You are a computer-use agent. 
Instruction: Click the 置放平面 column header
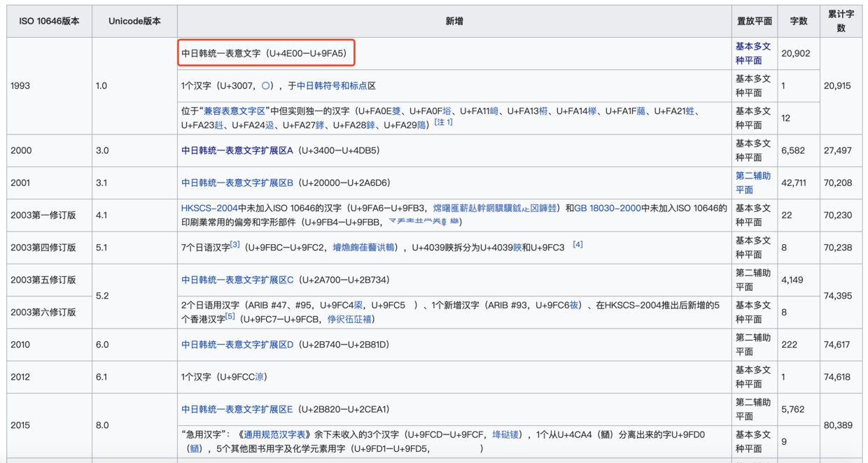click(x=755, y=21)
